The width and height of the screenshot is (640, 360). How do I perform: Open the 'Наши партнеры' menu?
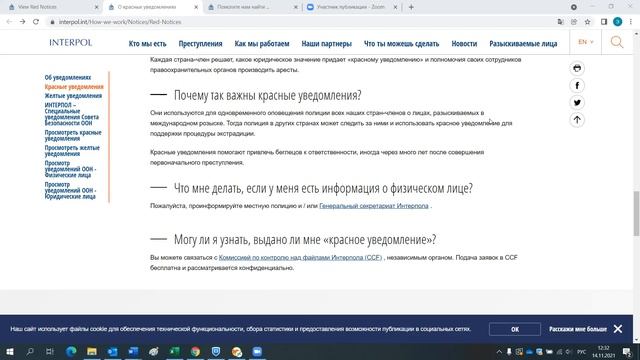point(327,44)
